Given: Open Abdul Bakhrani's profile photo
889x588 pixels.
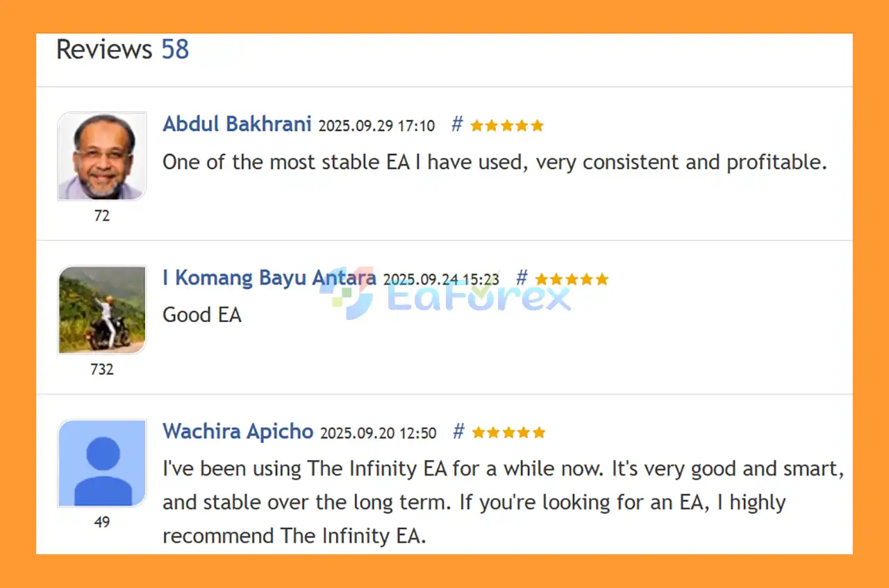Looking at the screenshot, I should pos(102,156).
